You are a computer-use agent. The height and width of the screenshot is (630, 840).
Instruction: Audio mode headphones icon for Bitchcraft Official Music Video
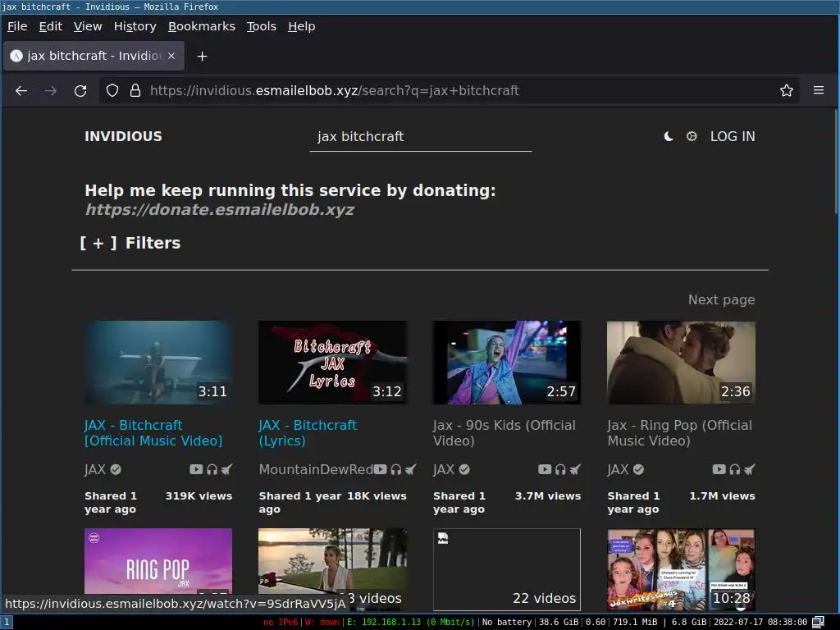click(x=212, y=469)
